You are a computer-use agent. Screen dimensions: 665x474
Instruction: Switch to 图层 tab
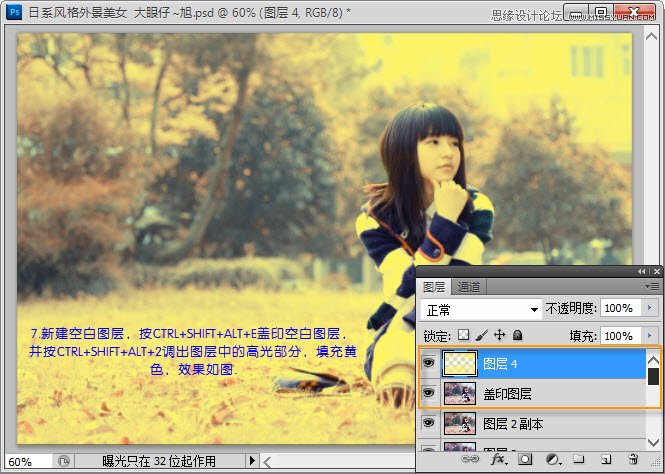pyautogui.click(x=434, y=287)
